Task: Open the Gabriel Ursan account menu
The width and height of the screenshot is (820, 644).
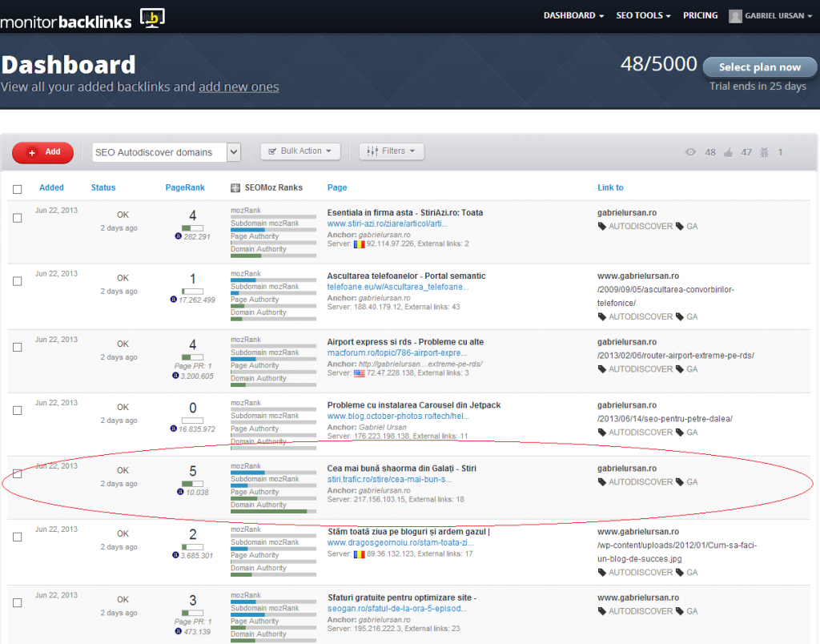Action: (770, 16)
